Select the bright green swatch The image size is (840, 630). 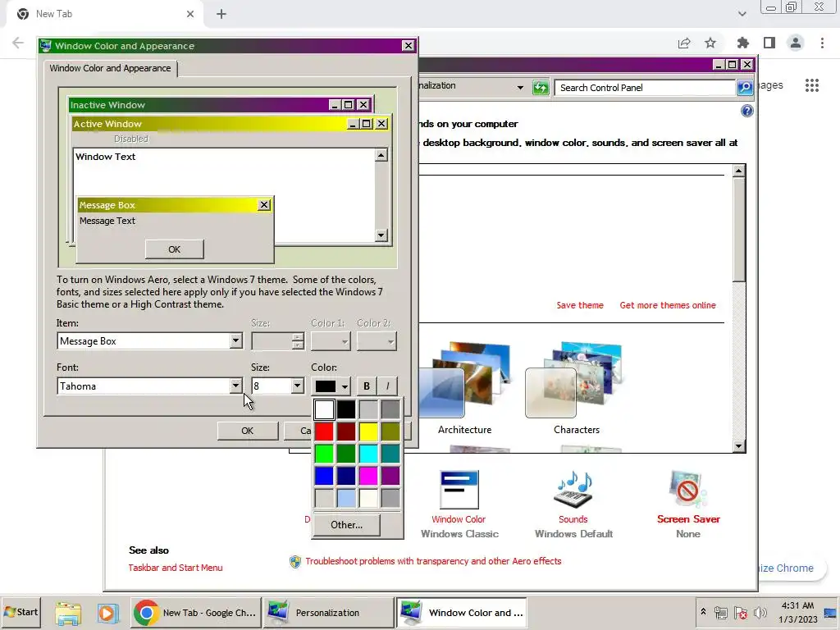pos(324,454)
